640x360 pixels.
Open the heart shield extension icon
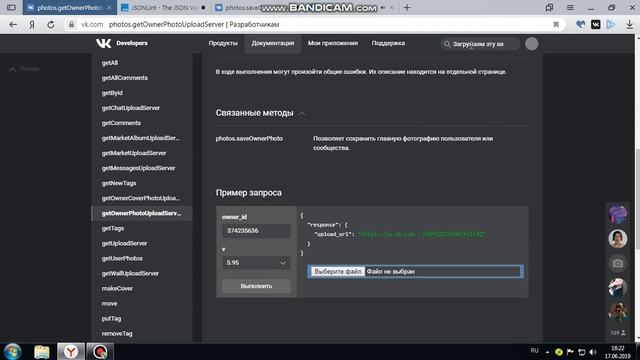pyautogui.click(x=580, y=24)
